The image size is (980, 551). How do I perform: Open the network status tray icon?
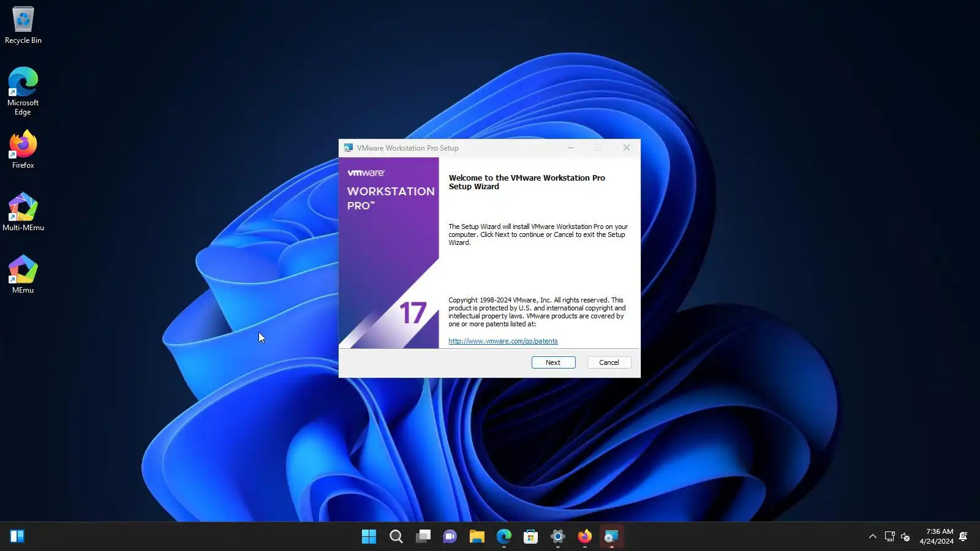coord(890,536)
